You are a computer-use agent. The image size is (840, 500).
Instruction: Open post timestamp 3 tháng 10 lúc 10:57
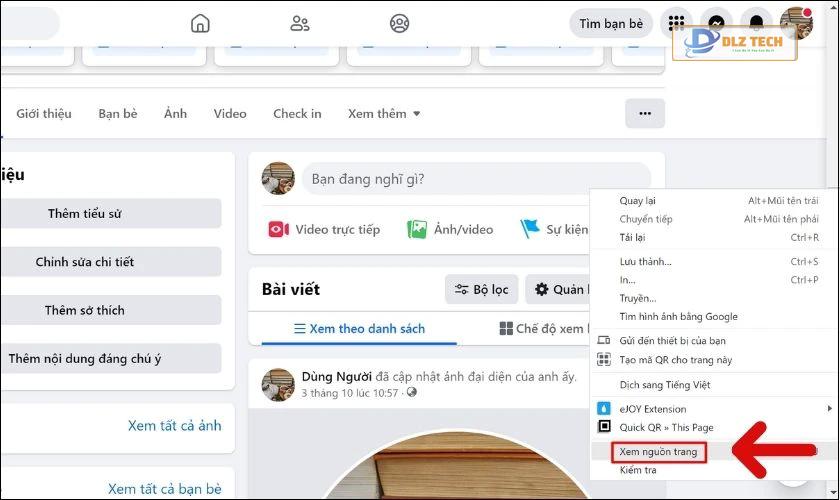coord(350,393)
